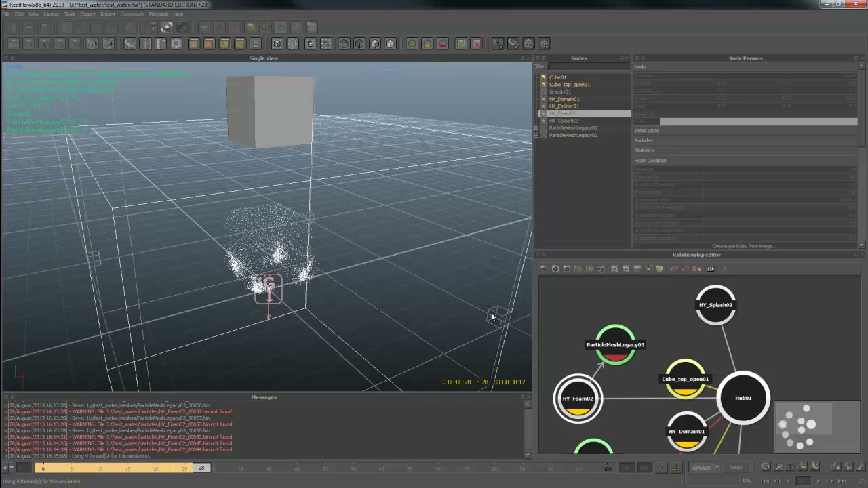
Task: Open the Playback menu
Action: tap(158, 14)
